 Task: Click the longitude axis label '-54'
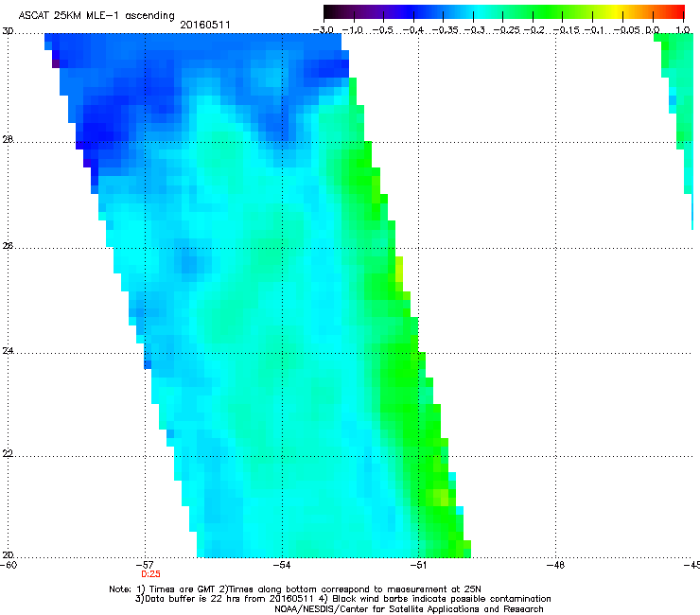(282, 565)
